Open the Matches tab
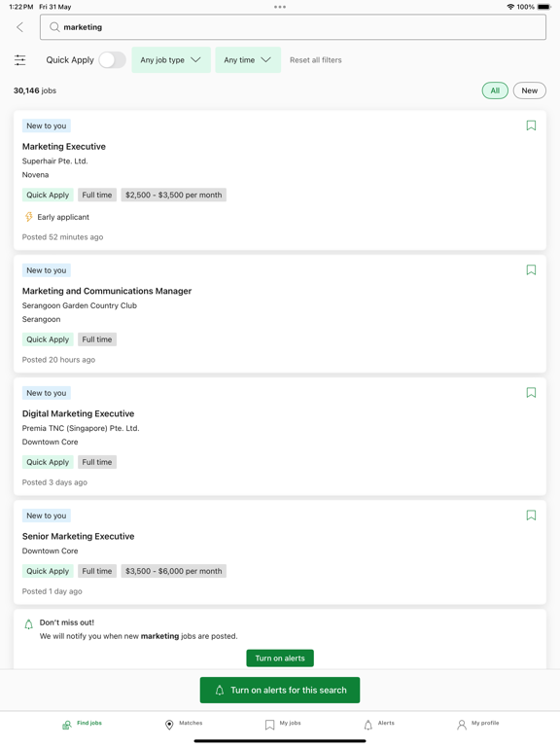Viewport: 560px width, 747px height. [x=184, y=724]
